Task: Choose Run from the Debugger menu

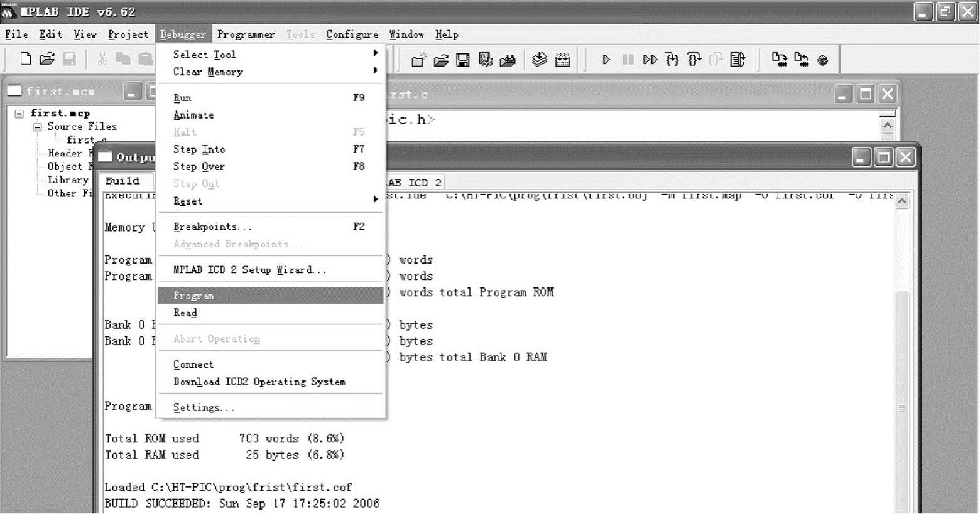Action: tap(271, 97)
